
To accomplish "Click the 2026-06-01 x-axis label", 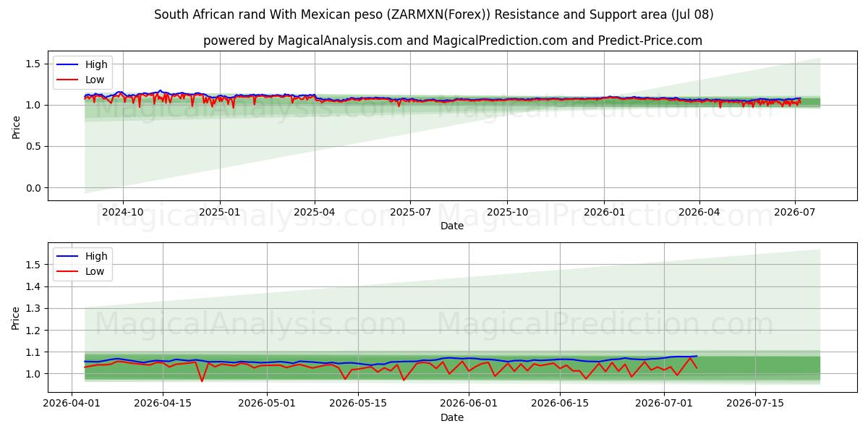I will click(x=469, y=404).
